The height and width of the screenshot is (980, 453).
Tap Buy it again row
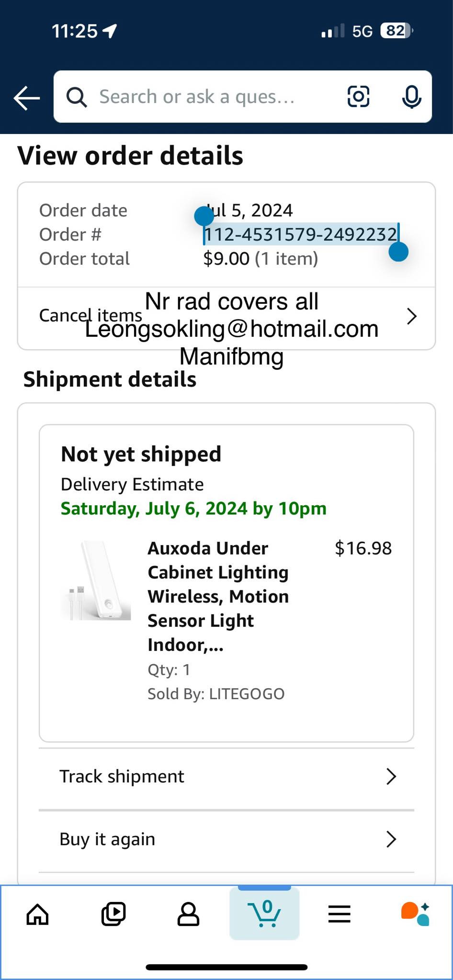point(226,840)
